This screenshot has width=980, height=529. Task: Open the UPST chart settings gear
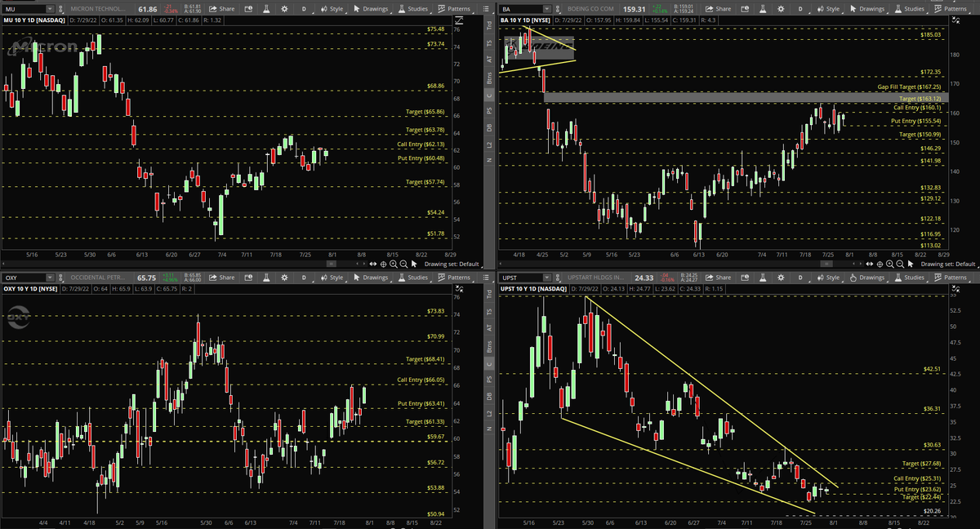(x=781, y=278)
